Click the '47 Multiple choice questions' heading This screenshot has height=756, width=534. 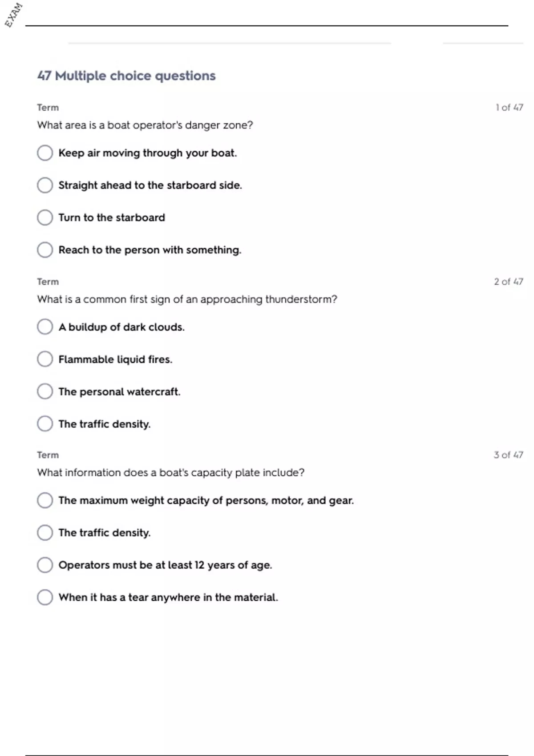[126, 76]
